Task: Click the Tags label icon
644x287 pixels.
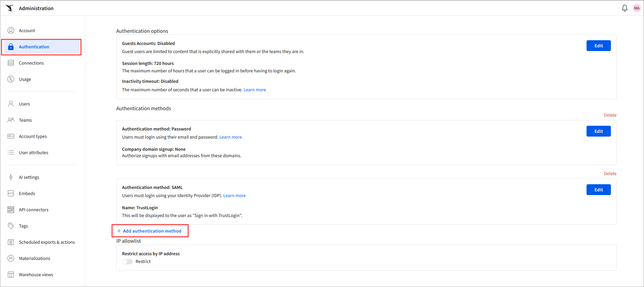Action: 11,226
